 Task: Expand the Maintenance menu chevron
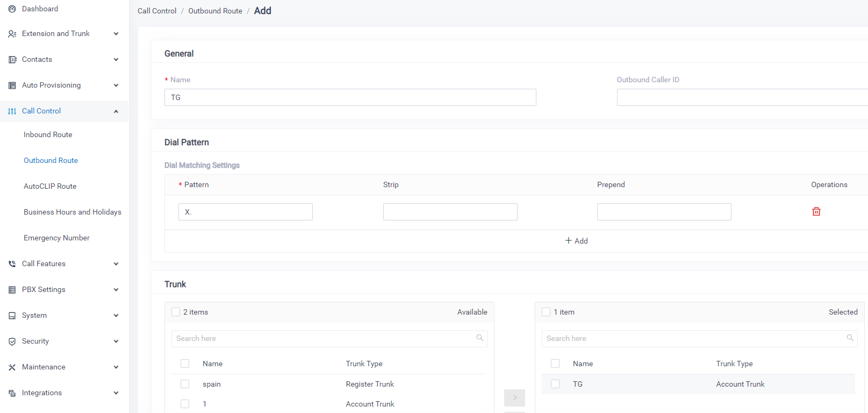pos(116,367)
